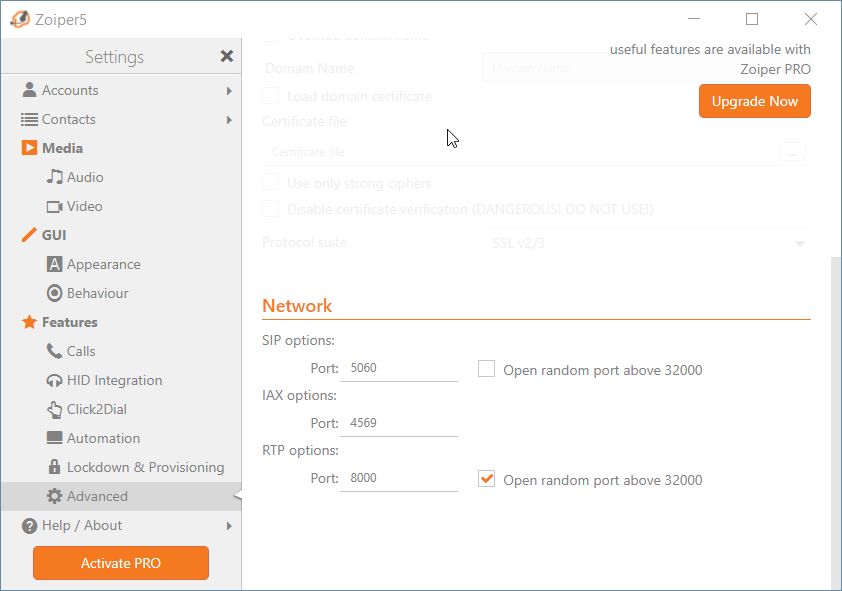The width and height of the screenshot is (842, 591).
Task: Open the Video settings label
Action: tap(84, 206)
